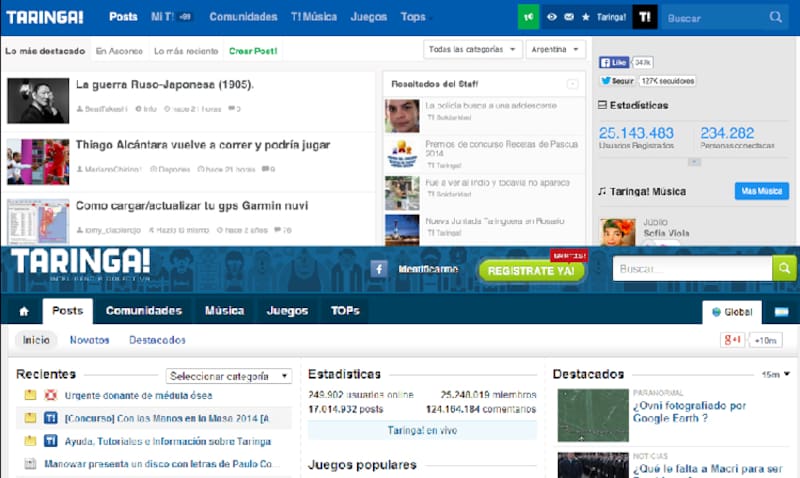Select the En Ascenso tab
The height and width of the screenshot is (478, 800).
(118, 50)
